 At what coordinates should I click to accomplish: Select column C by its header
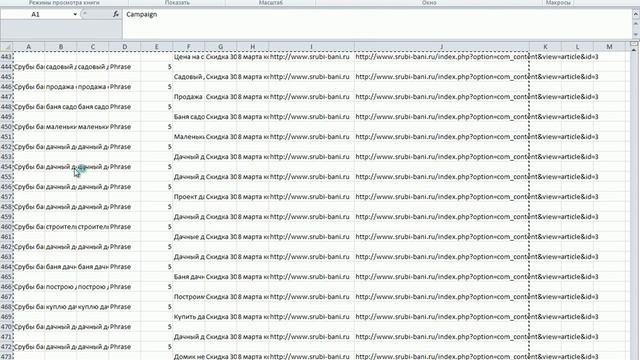(93, 47)
